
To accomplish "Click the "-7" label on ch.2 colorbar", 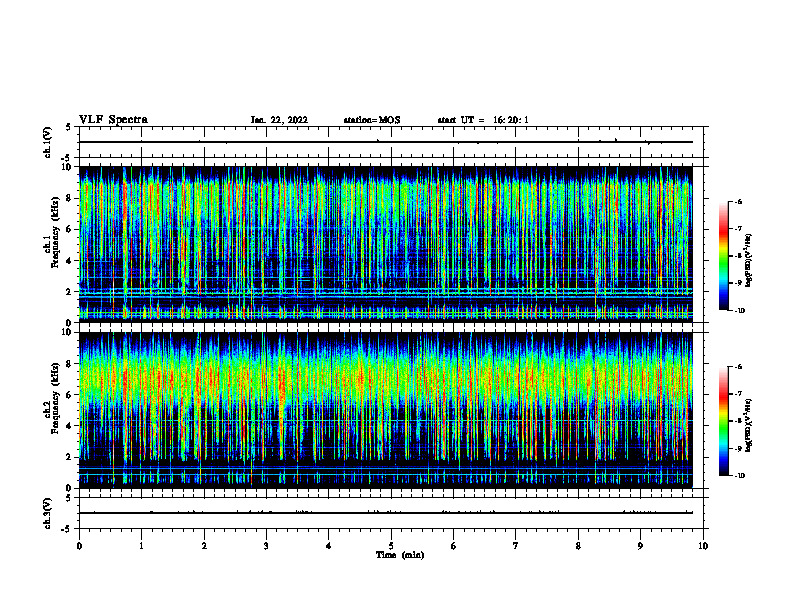I will tap(738, 394).
